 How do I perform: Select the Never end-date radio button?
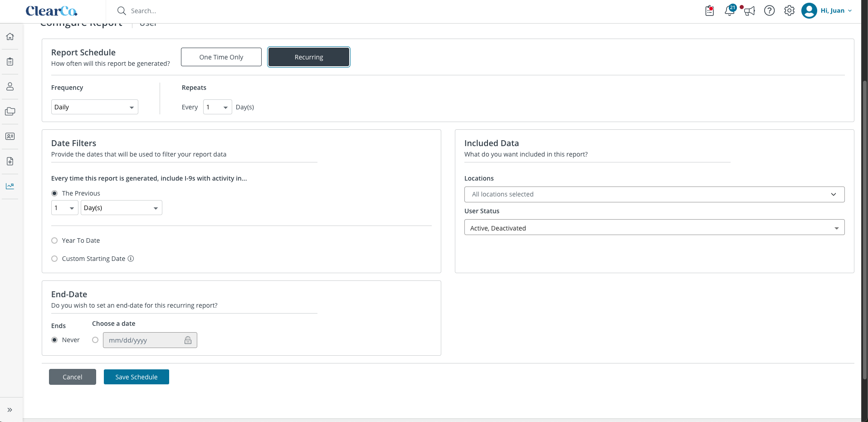pyautogui.click(x=54, y=340)
